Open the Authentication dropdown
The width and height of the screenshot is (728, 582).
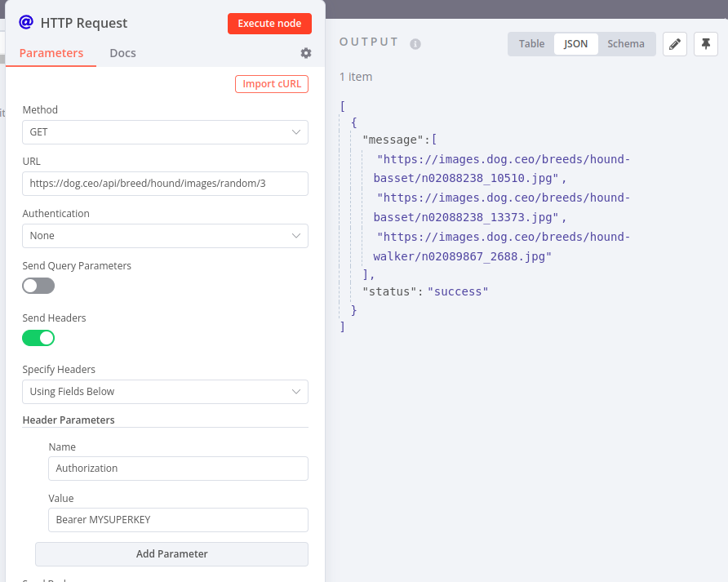click(x=165, y=235)
